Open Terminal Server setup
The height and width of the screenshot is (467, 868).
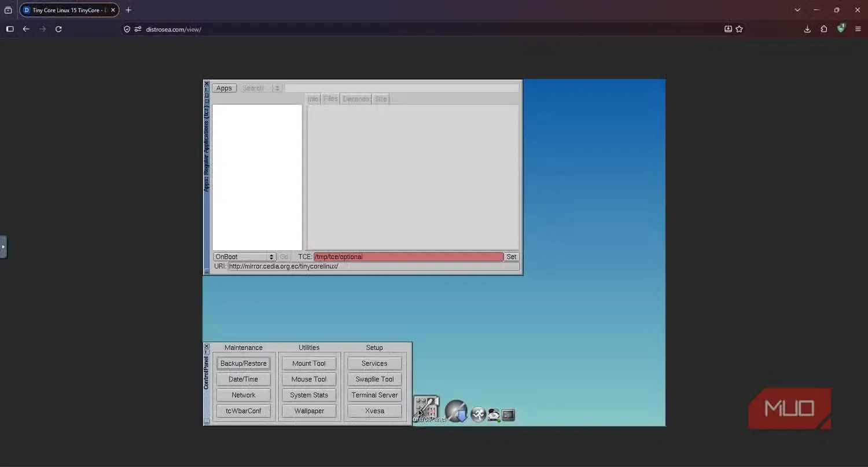click(374, 395)
